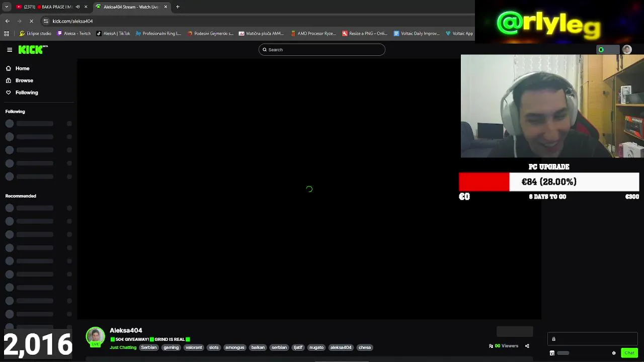
Task: Click the PC UPGRADE progress bar
Action: (549, 182)
